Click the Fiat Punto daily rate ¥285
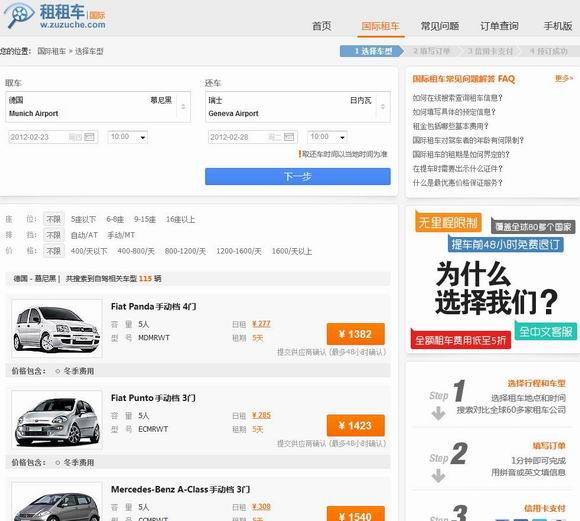The height and width of the screenshot is (521, 580). pyautogui.click(x=261, y=415)
